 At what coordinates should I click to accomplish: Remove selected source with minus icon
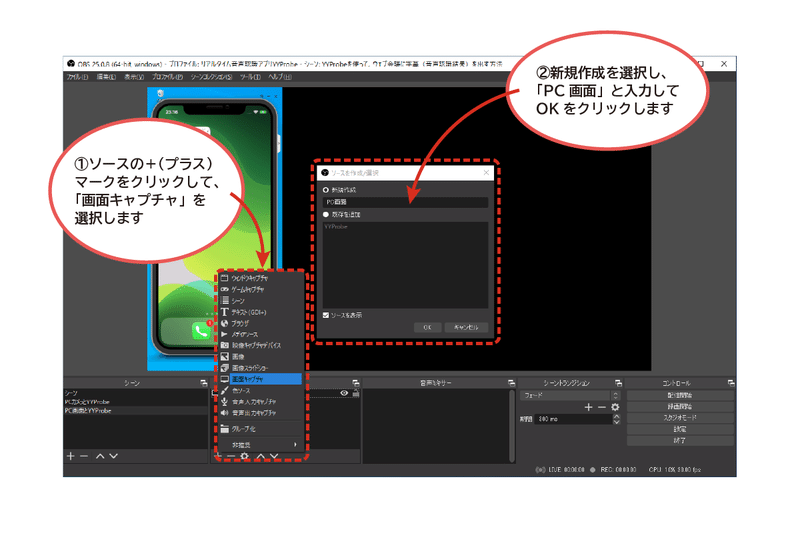(x=231, y=456)
